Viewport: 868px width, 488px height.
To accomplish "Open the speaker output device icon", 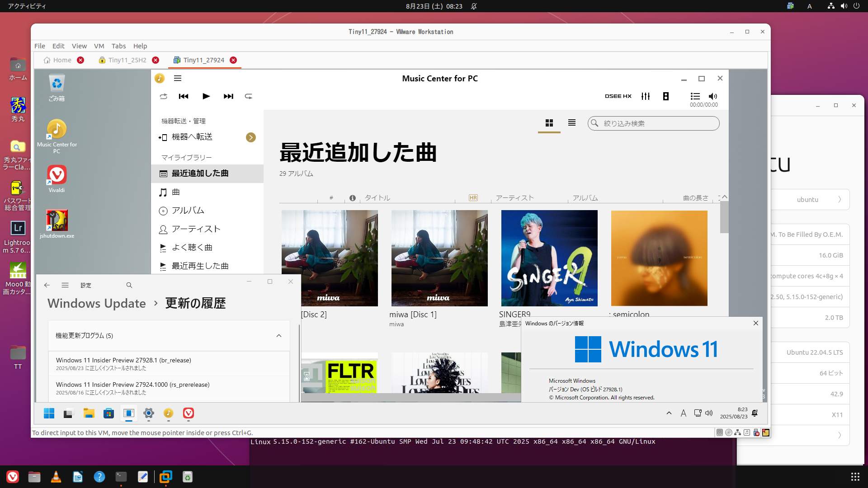I will 666,96.
